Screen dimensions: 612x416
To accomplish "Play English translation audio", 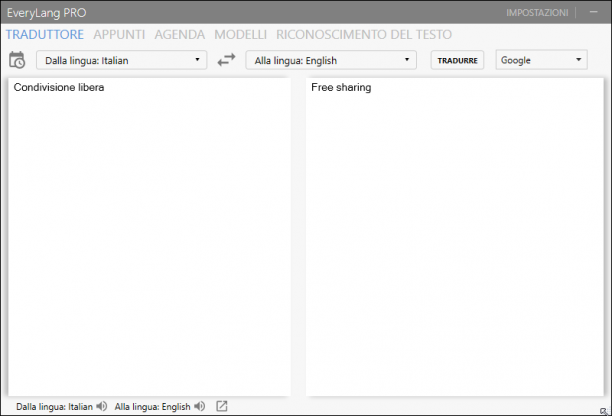I will [x=199, y=406].
